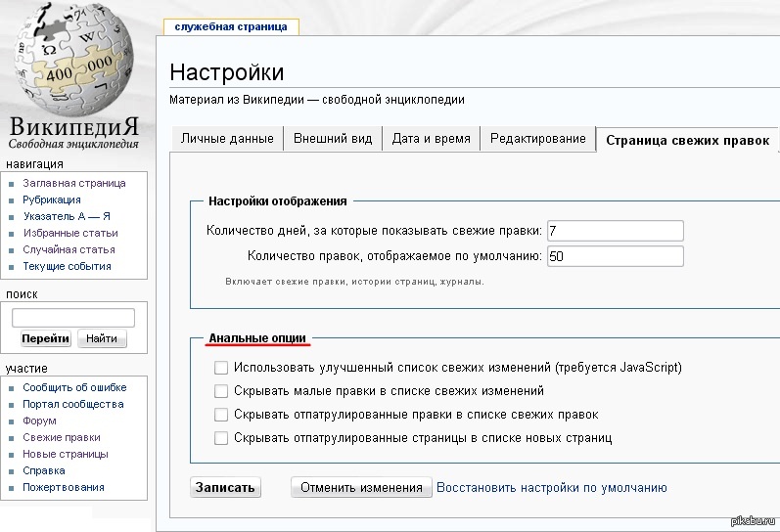780x532 pixels.
Task: Click Восстановить настройки по умолчанию link
Action: coord(552,487)
